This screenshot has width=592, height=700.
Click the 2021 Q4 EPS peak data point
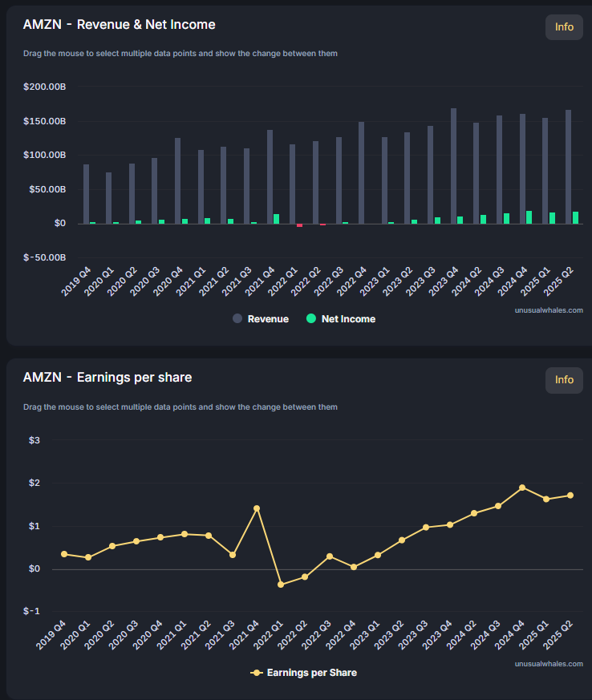click(x=257, y=508)
